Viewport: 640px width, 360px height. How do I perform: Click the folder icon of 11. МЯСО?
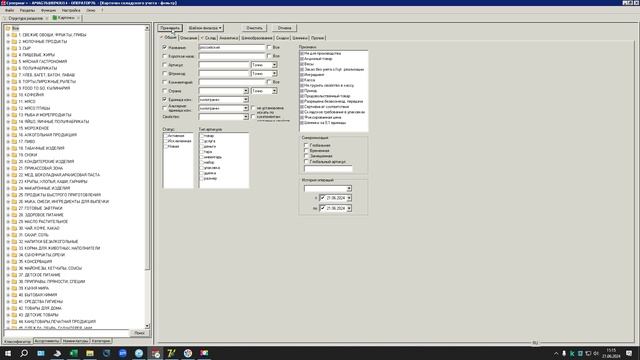14,102
